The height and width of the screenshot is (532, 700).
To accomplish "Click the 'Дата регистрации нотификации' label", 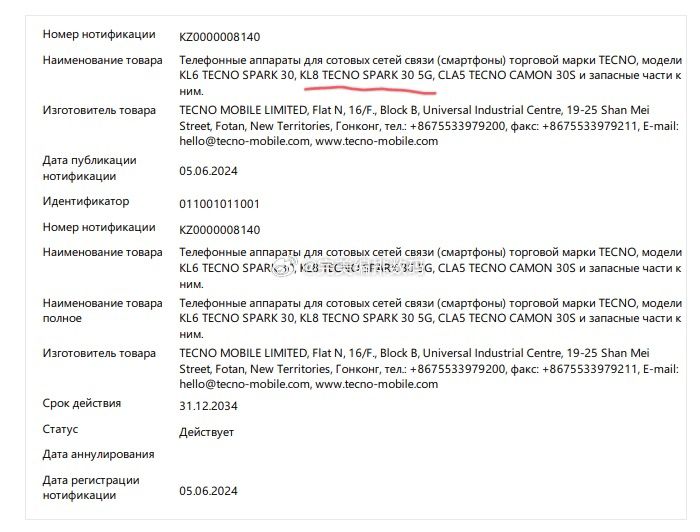I will [x=91, y=487].
